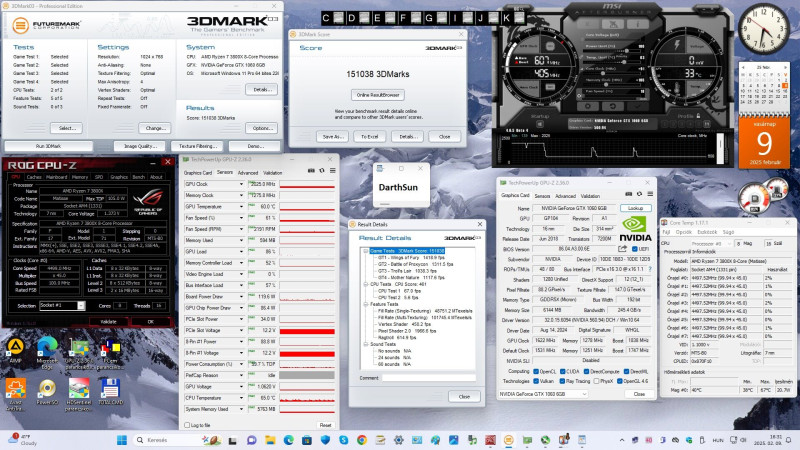Click the camera screenshot icon in GPU-Z Sensors window
Viewport: 800px width, 450px height.
coord(311,171)
